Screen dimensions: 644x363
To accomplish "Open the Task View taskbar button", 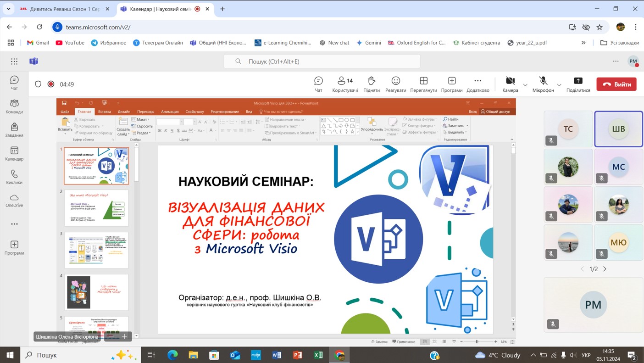I will (151, 355).
